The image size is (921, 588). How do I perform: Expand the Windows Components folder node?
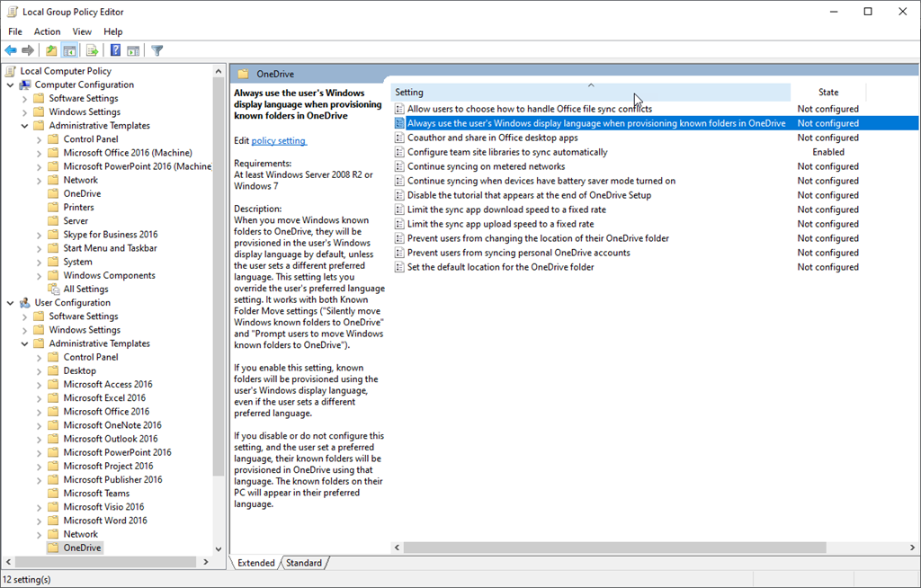tap(39, 275)
